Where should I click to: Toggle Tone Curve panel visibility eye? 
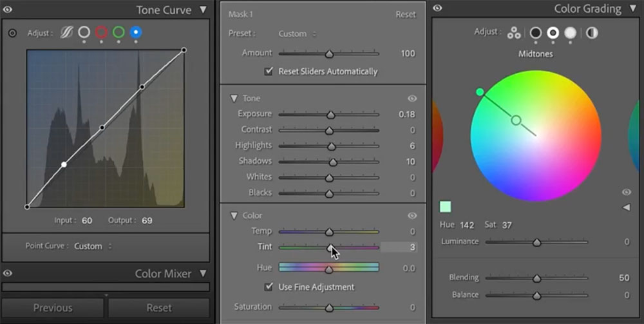(7, 10)
